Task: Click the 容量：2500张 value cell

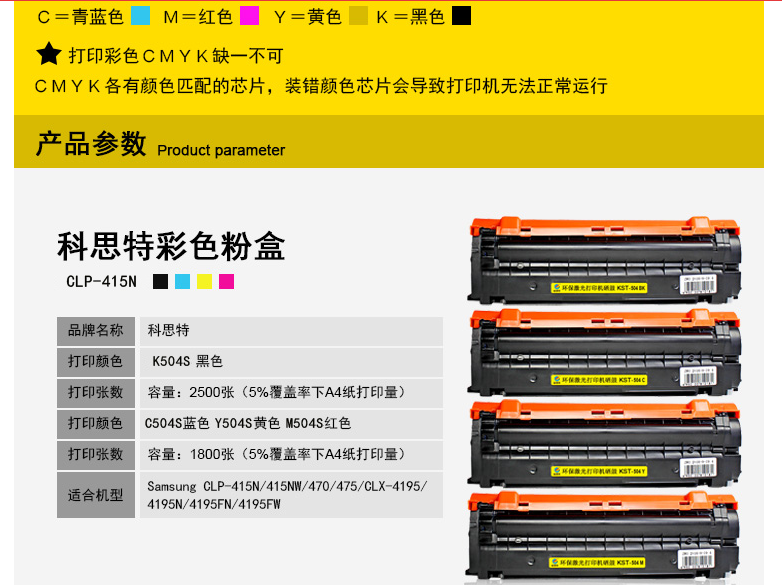Action: [291, 392]
